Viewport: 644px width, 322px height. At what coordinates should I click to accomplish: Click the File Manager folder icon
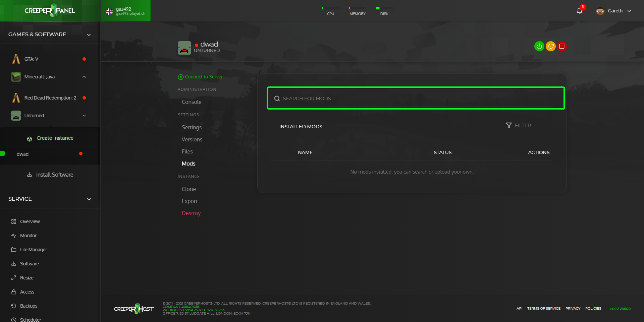coord(14,250)
